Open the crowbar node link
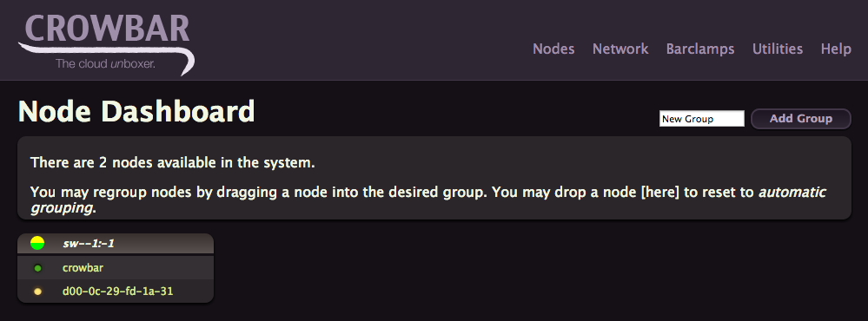 click(x=83, y=268)
